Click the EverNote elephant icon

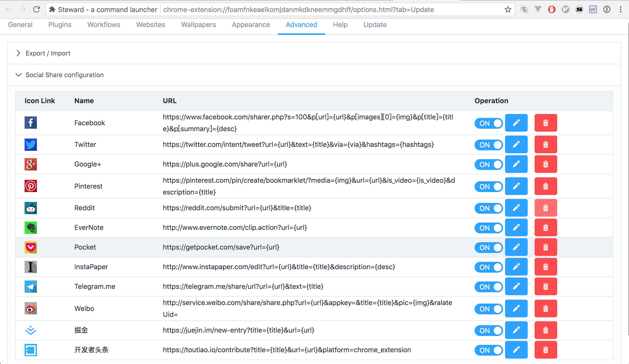(x=31, y=228)
